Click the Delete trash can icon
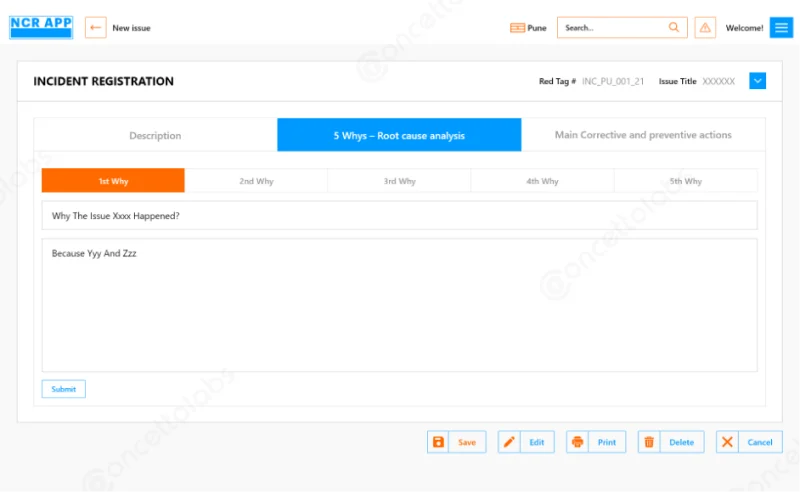This screenshot has width=800, height=492. [x=649, y=442]
